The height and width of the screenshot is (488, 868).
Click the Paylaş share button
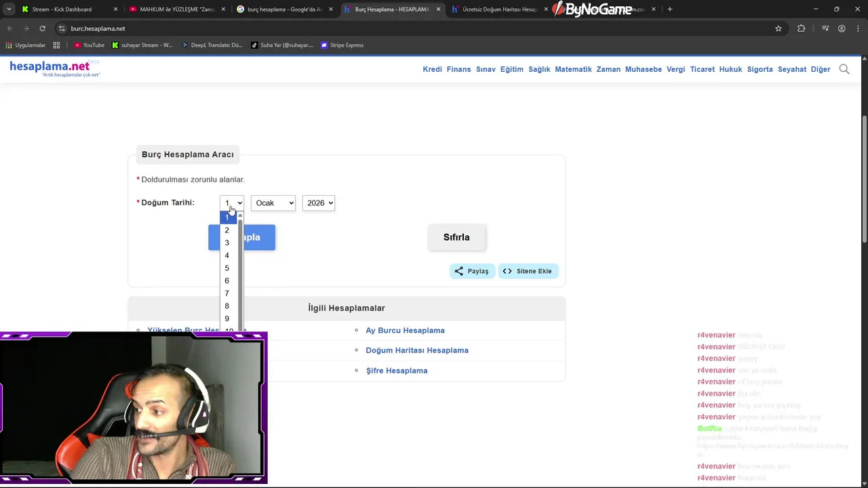472,271
